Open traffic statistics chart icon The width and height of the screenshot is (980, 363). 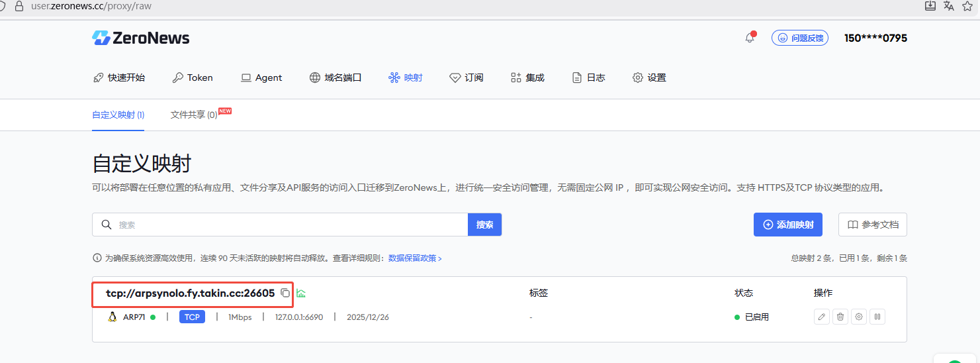[301, 293]
